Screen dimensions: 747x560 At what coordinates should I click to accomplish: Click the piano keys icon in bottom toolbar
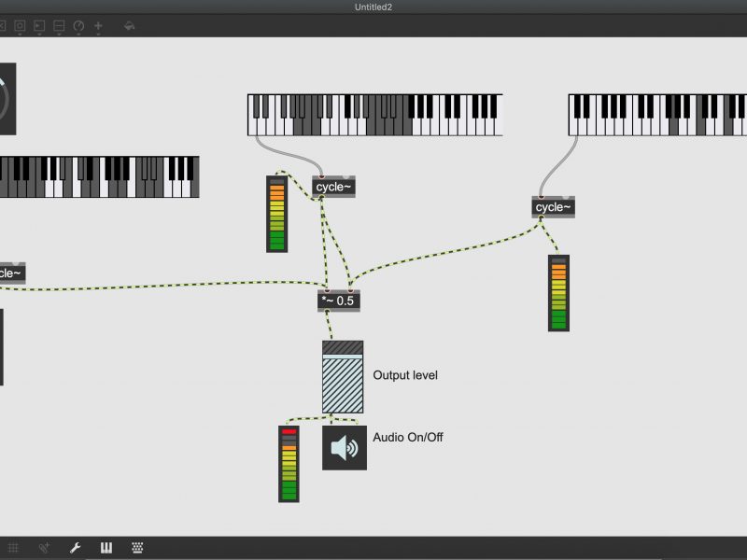106,548
